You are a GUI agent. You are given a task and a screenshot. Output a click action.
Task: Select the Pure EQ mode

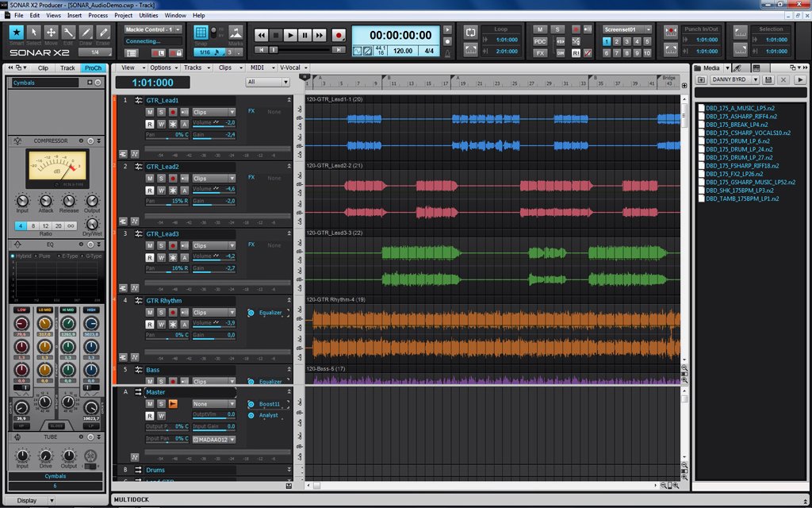(42, 256)
